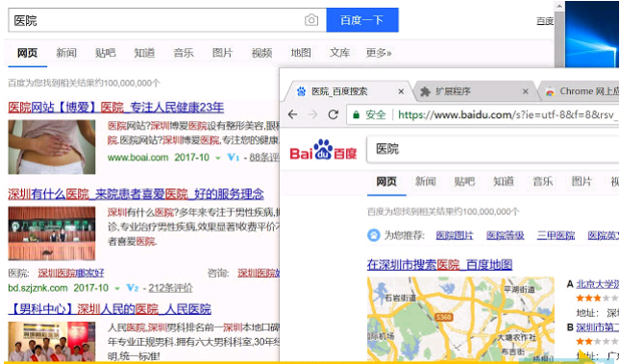The width and height of the screenshot is (620, 364).
Task: Click map result A 北京大学 hospital link
Action: [598, 283]
